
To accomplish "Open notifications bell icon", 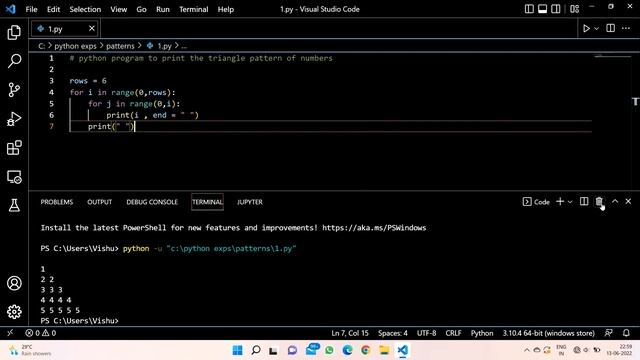I will pyautogui.click(x=626, y=333).
